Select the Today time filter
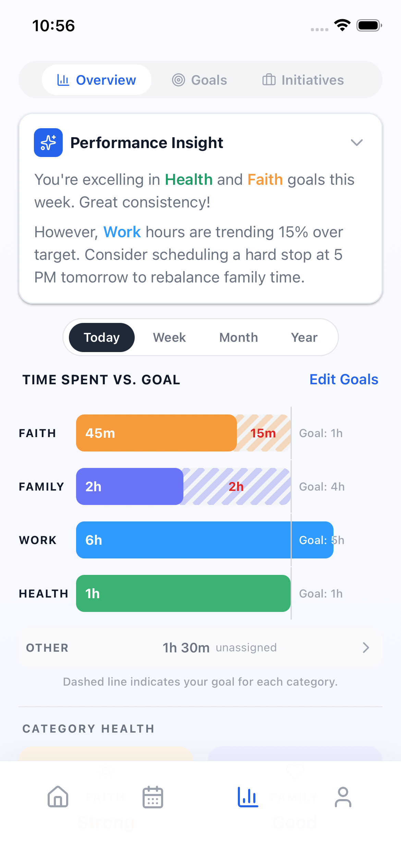401x868 pixels. pos(101,337)
